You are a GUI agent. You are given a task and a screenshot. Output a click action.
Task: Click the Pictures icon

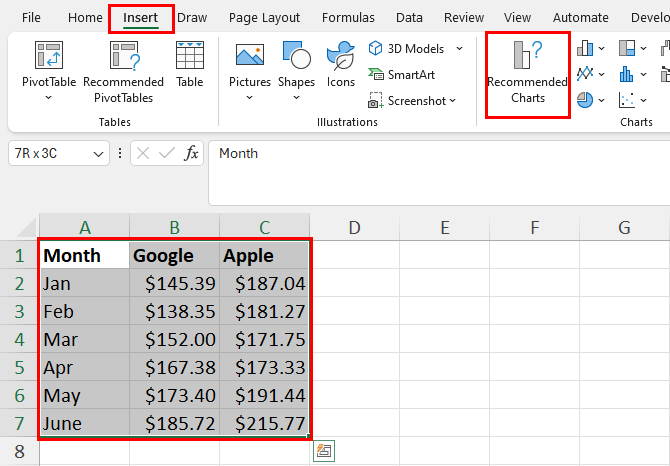(250, 55)
